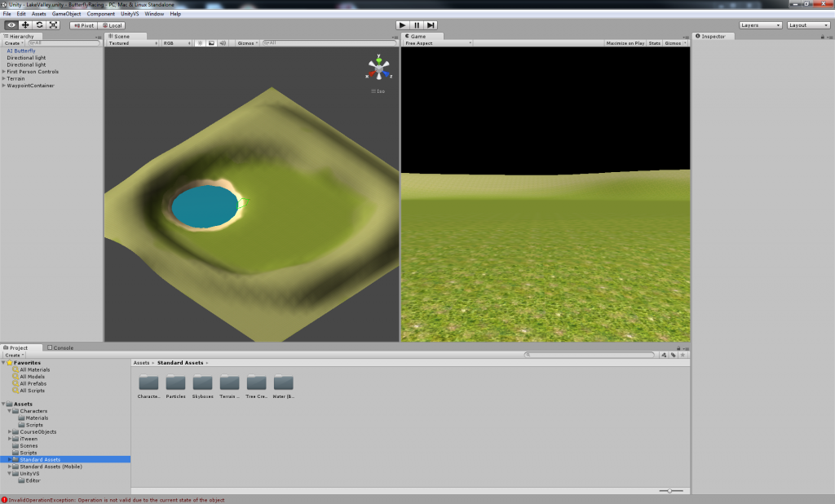
Task: Select AI Butterfly in Hierarchy
Action: click(21, 51)
